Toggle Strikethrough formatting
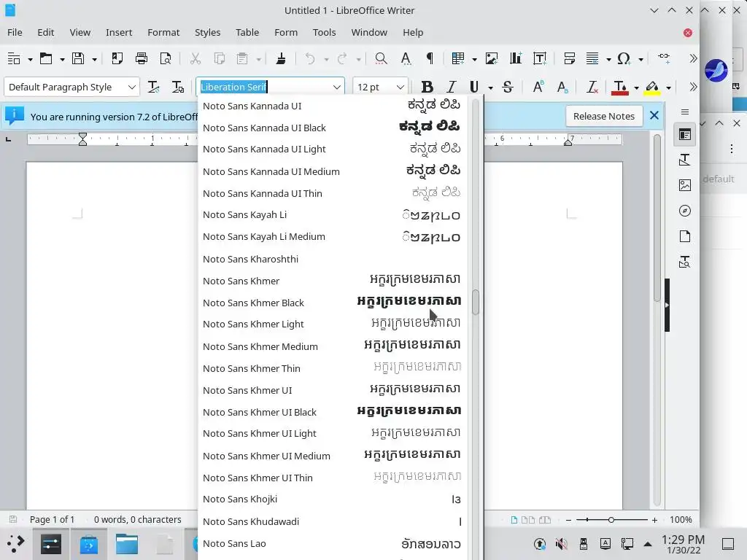The width and height of the screenshot is (747, 560). pyautogui.click(x=508, y=87)
